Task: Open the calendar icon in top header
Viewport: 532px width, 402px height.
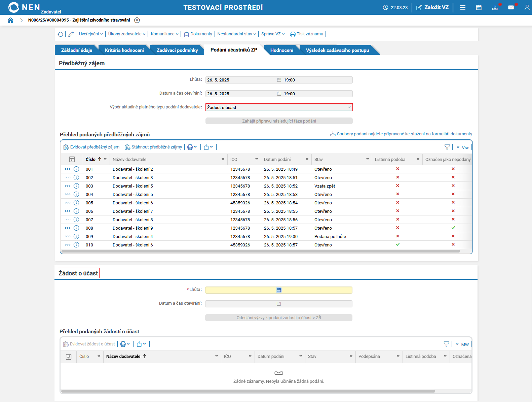Action: click(x=479, y=7)
